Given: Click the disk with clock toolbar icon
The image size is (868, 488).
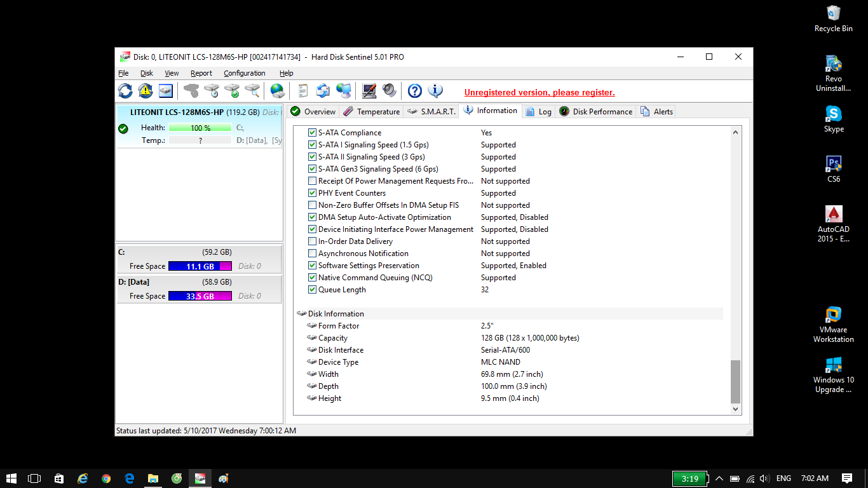Looking at the screenshot, I should tap(212, 91).
